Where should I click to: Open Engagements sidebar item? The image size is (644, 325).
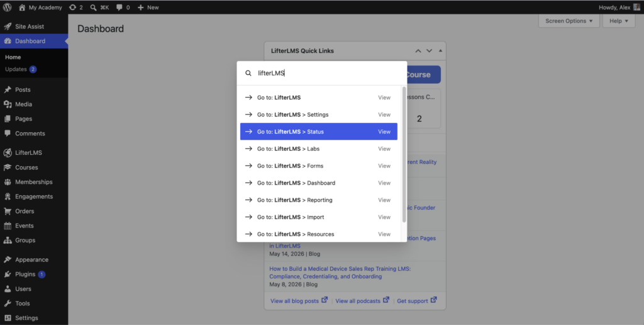(x=34, y=197)
